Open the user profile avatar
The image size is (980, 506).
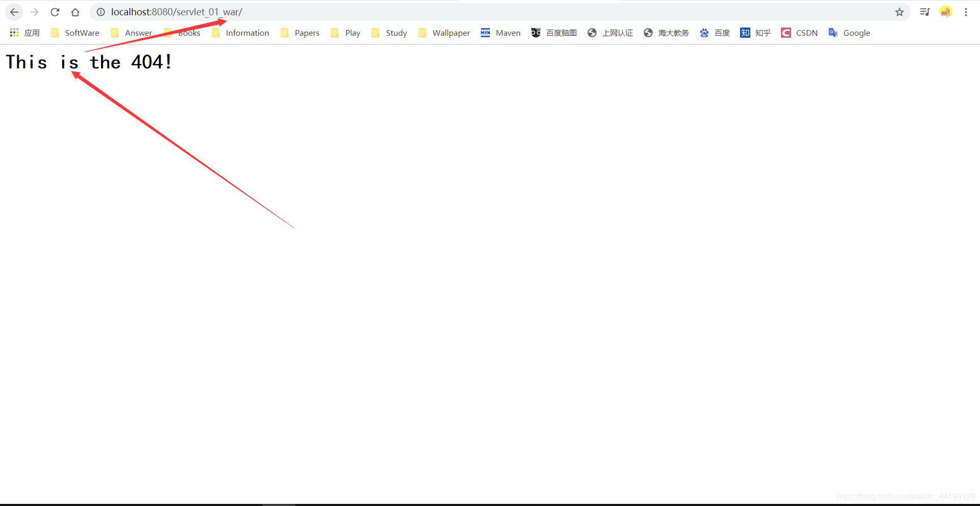point(946,12)
